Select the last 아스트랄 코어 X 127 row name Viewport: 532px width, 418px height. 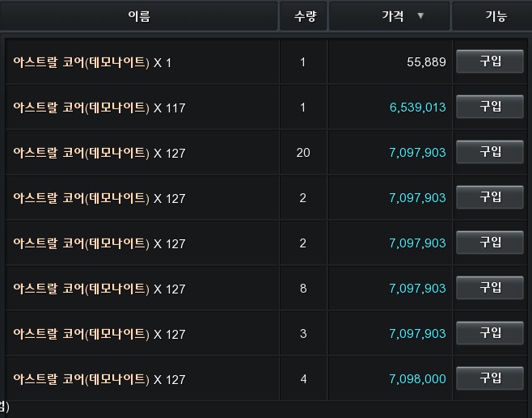tap(99, 379)
